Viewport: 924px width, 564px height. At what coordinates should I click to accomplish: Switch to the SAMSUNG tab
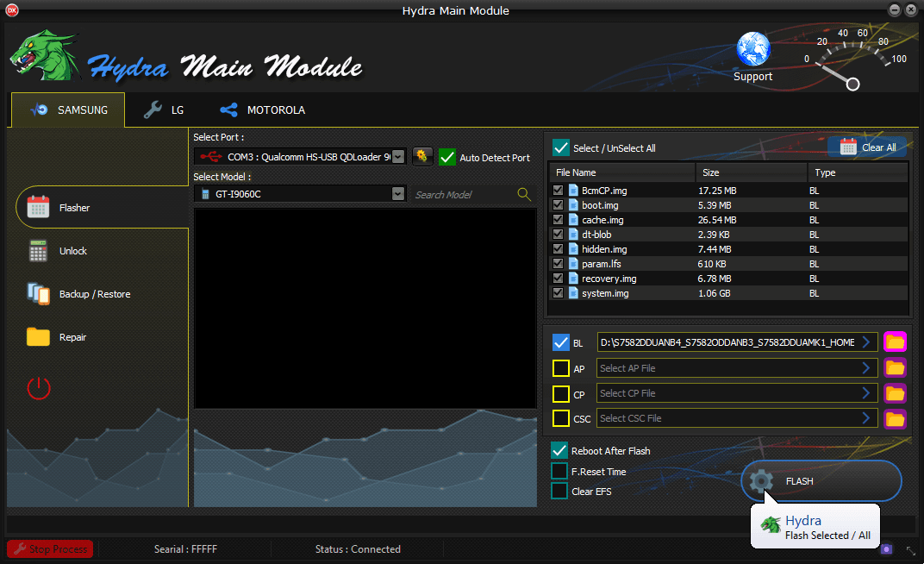pos(68,110)
